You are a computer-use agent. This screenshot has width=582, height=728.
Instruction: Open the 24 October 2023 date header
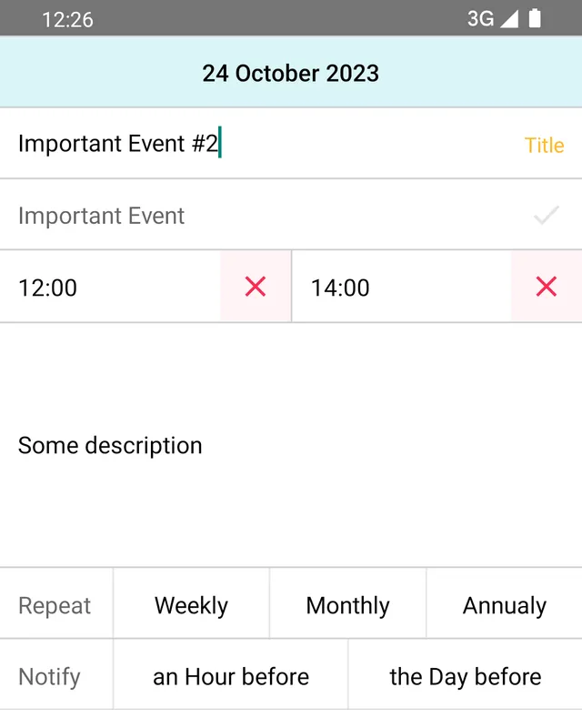point(291,73)
